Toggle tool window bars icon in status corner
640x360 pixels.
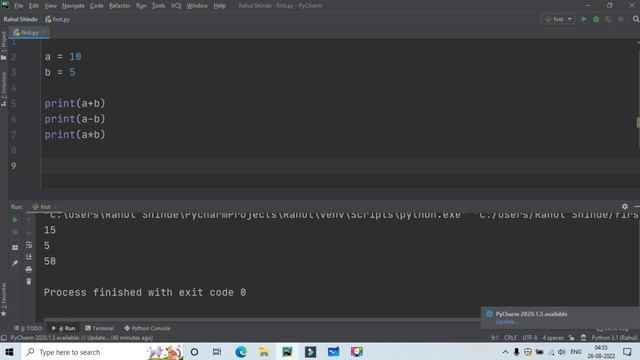click(4, 338)
